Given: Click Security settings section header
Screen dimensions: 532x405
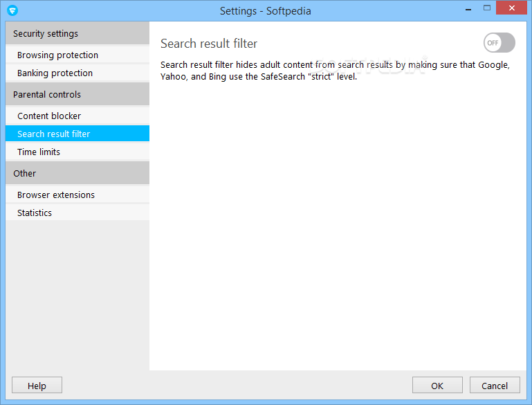Looking at the screenshot, I should click(77, 33).
